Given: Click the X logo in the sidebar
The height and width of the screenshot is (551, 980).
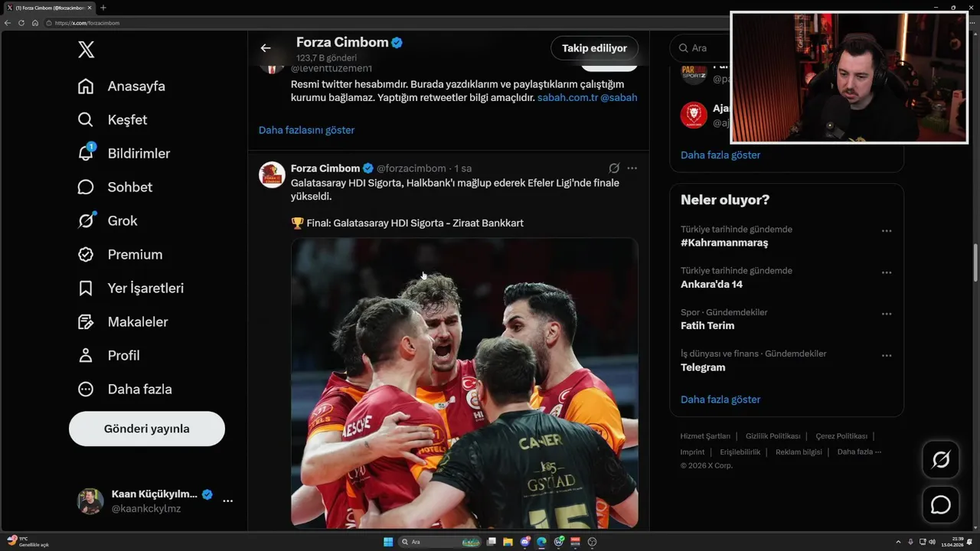Looking at the screenshot, I should 87,51.
